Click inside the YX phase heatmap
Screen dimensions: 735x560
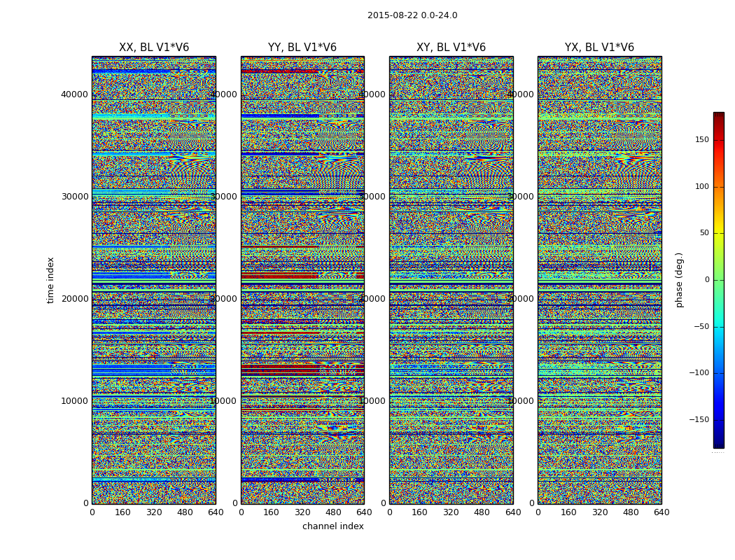tap(599, 280)
